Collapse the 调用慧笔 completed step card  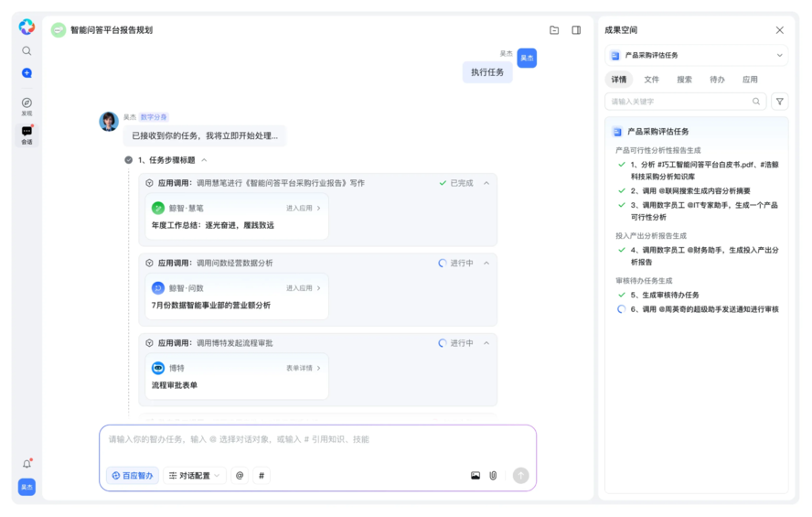(486, 183)
